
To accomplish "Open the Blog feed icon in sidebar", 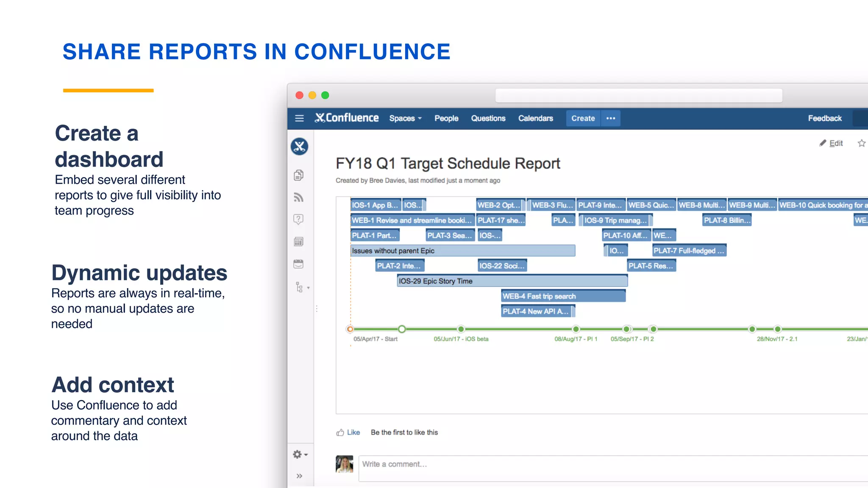I will pos(299,197).
